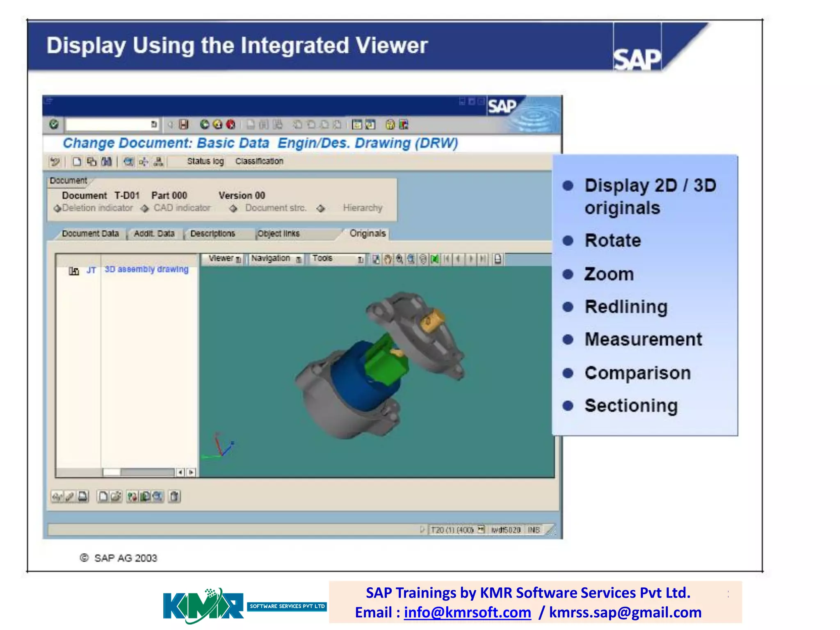Select the hand pan tool in viewer
Viewport: 840px width, 630px height.
388,259
